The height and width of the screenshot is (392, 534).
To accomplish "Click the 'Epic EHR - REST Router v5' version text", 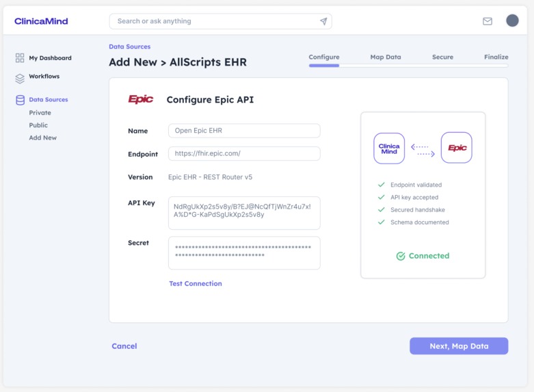I will click(210, 177).
